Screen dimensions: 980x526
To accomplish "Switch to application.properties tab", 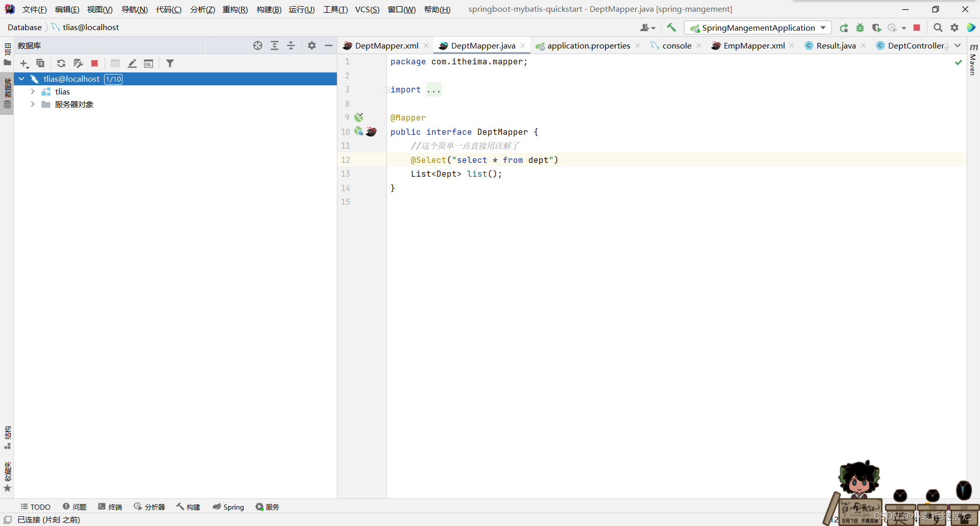I will tap(589, 45).
